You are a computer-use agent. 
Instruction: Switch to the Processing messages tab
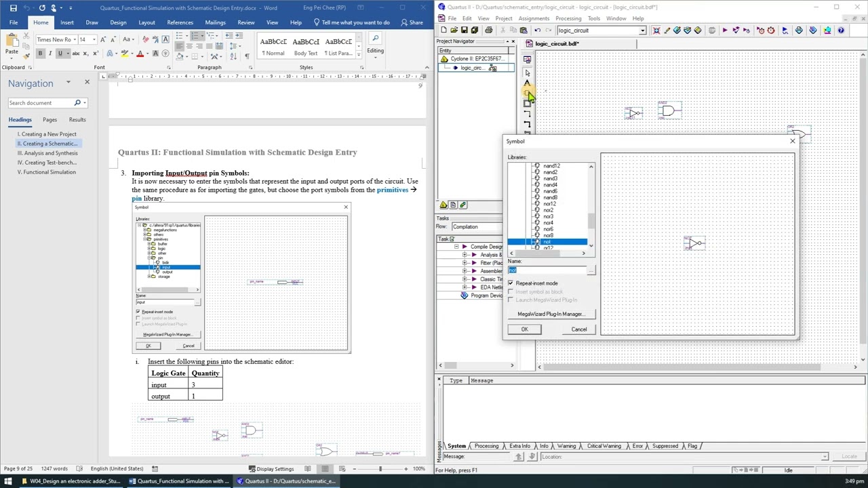tap(486, 446)
